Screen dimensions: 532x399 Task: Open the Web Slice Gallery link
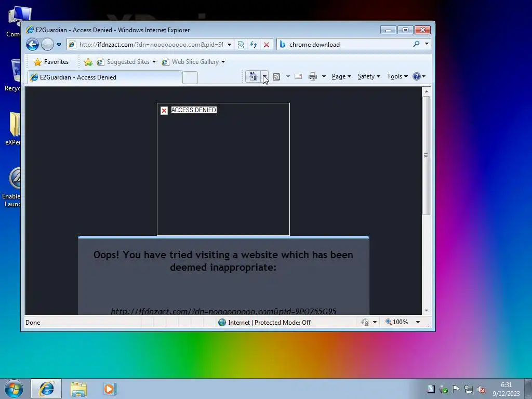pos(191,62)
